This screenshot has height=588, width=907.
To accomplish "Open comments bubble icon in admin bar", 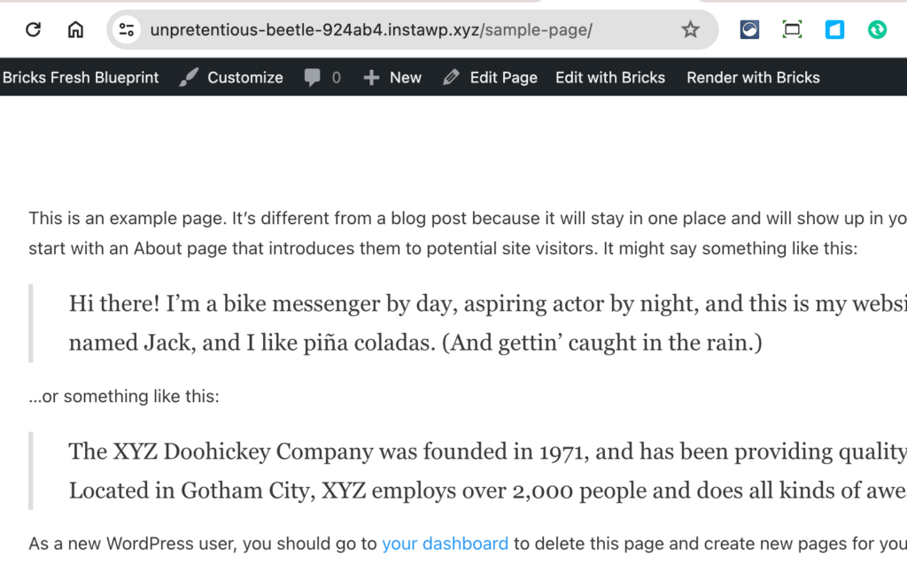I will click(x=313, y=77).
